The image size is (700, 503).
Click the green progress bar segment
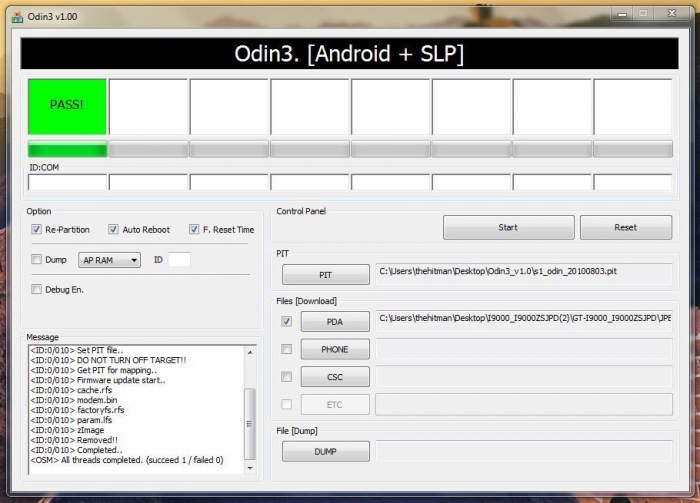pos(67,149)
